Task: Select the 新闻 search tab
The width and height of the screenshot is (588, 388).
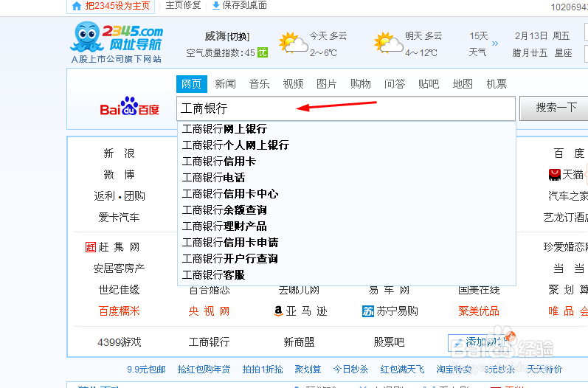Action: tap(225, 83)
